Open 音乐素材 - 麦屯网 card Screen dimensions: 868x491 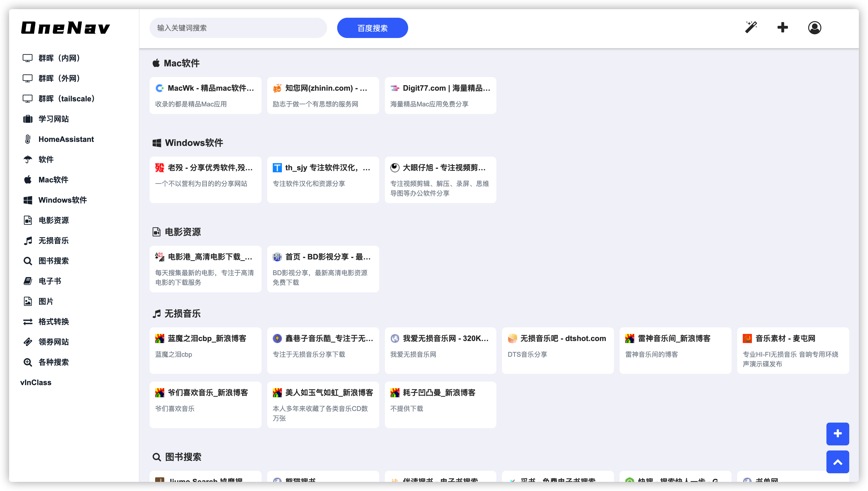tap(793, 351)
